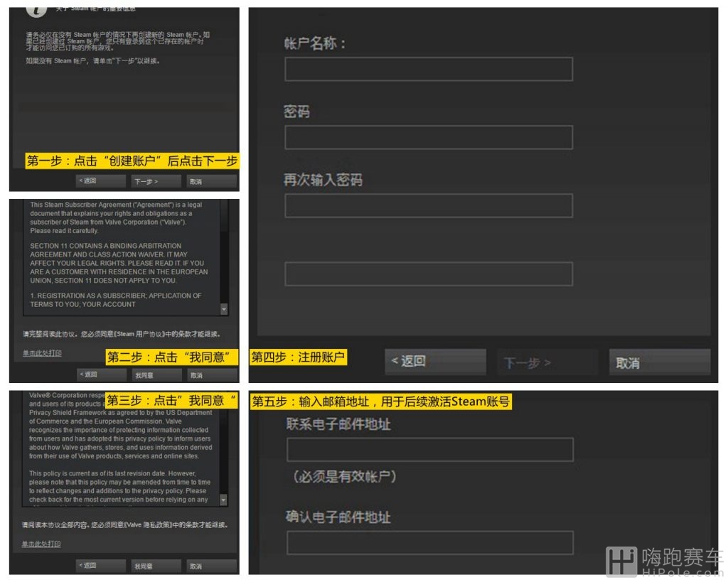This screenshot has height=582, width=728.
Task: Click the info icon at top of step one panel
Action: pyautogui.click(x=37, y=11)
